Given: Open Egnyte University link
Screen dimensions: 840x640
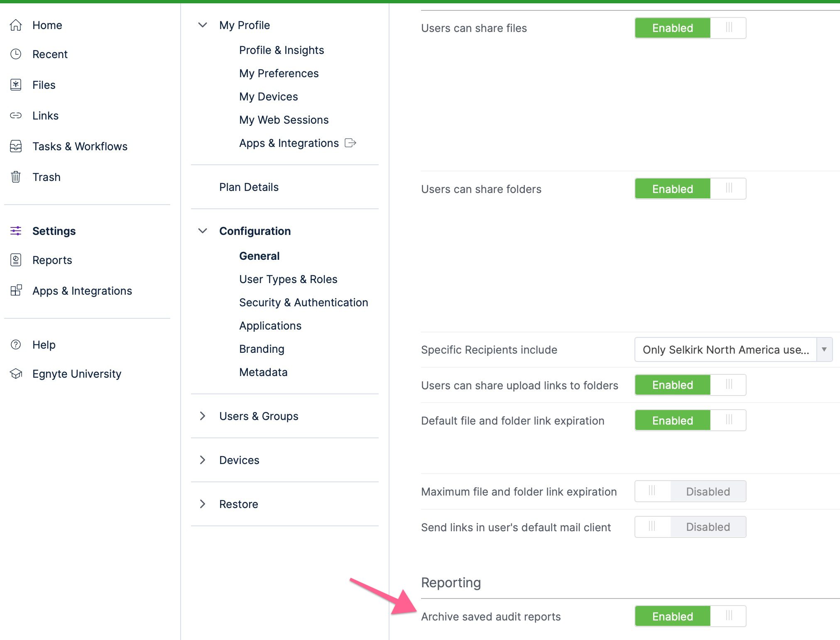Looking at the screenshot, I should tap(77, 374).
